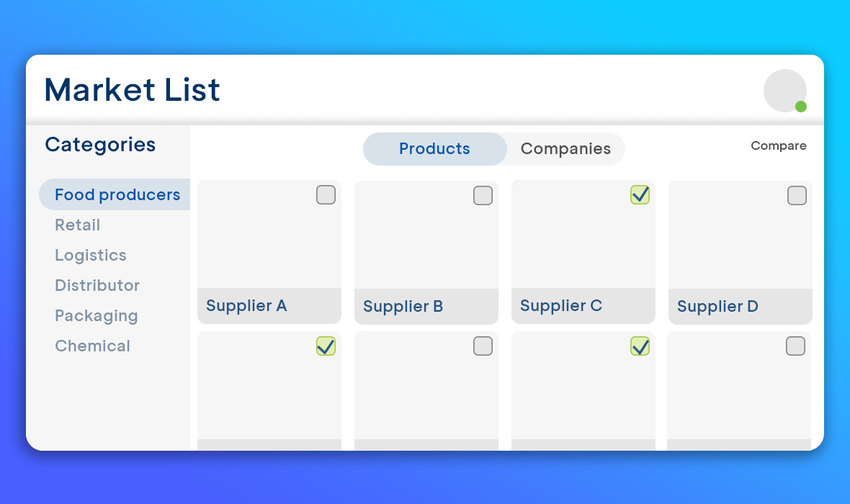Screen dimensions: 850x504
Task: Check the Supplier B checkbox
Action: [483, 195]
